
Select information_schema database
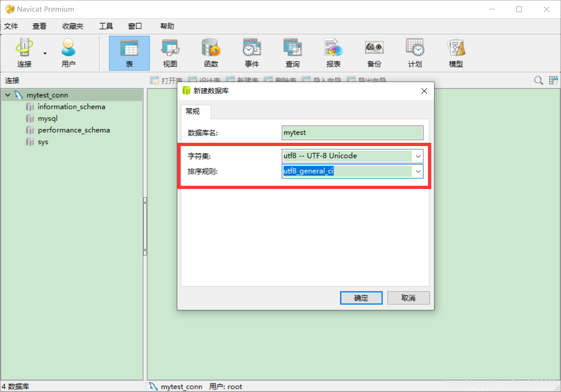click(71, 107)
